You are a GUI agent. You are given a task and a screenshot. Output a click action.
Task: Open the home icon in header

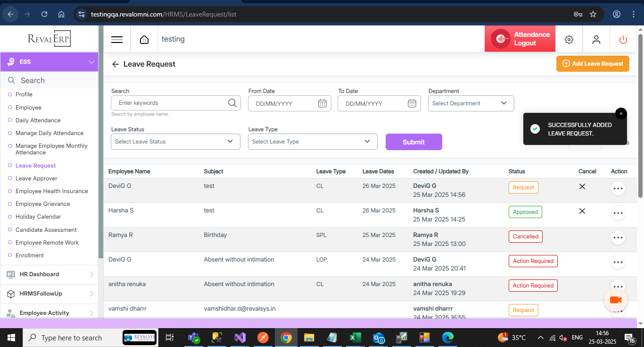[x=144, y=40]
